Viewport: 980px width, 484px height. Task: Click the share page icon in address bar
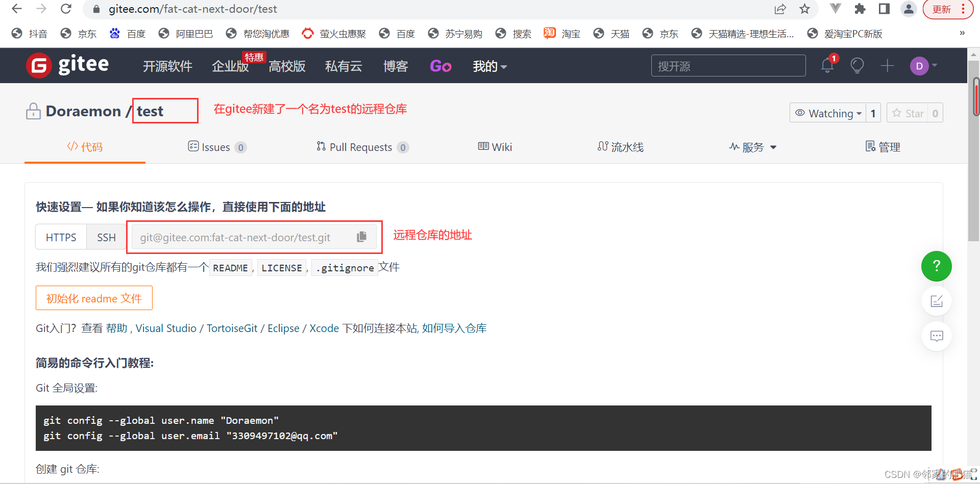click(780, 9)
